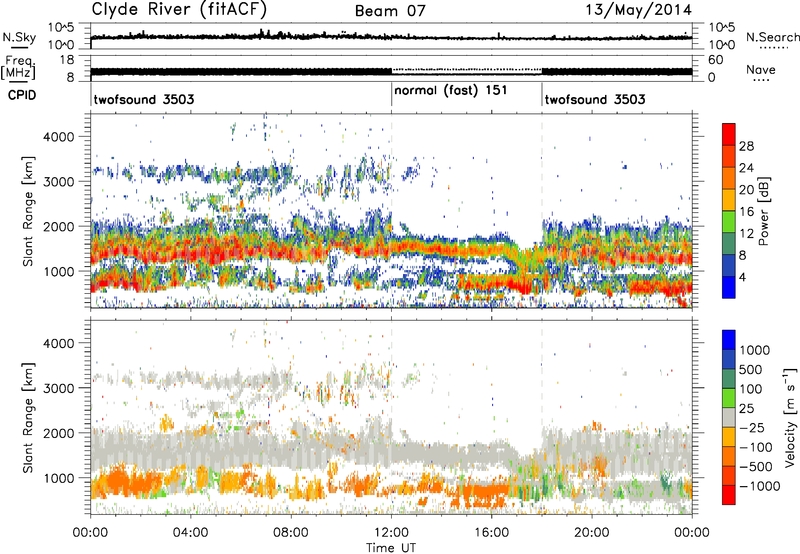Click the '12' tick on Power colorbar
The width and height of the screenshot is (800, 554).
(x=746, y=234)
